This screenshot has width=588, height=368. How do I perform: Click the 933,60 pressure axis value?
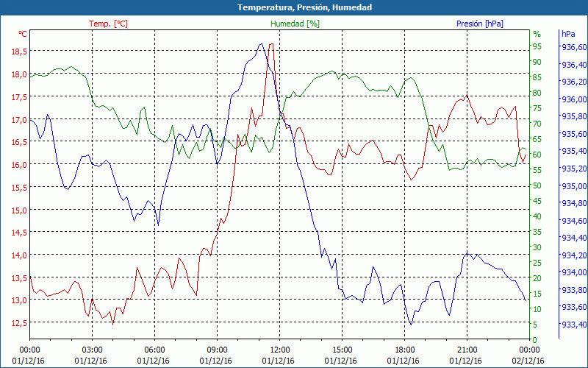(574, 307)
